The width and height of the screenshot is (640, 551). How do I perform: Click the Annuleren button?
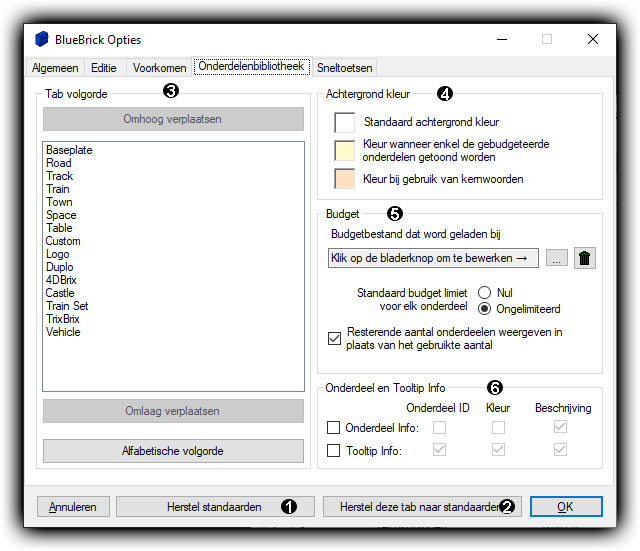tap(73, 507)
